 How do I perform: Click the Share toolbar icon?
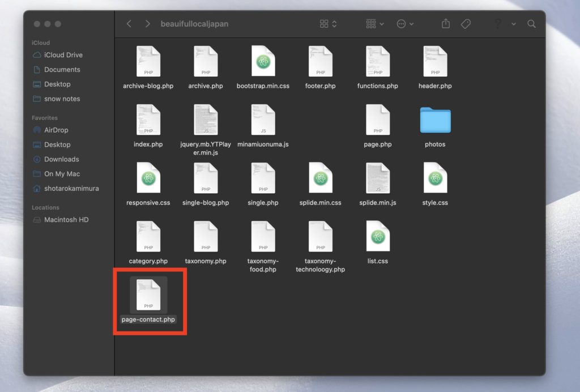coord(446,24)
